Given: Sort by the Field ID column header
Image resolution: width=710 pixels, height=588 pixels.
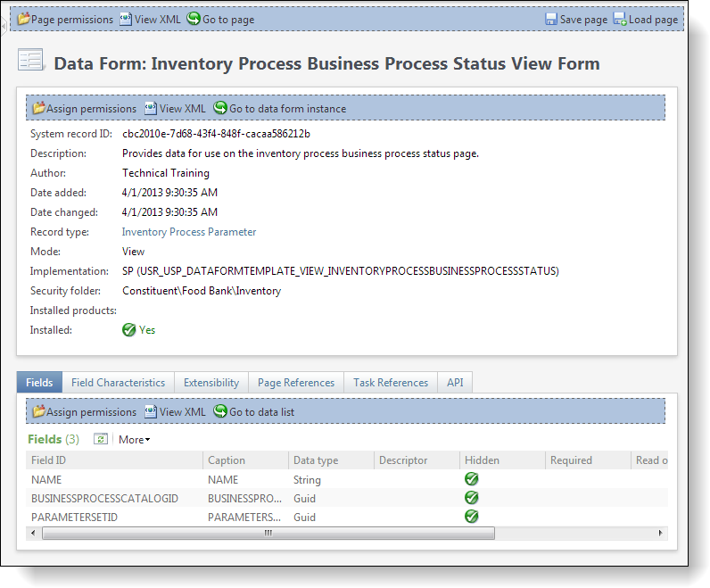Looking at the screenshot, I should tap(114, 460).
